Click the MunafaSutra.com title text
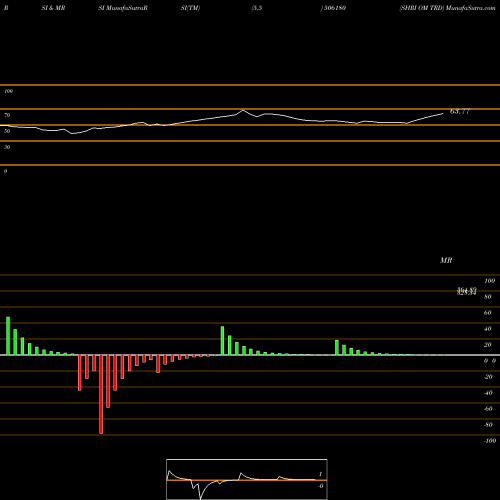The height and width of the screenshot is (500, 500). [470, 8]
